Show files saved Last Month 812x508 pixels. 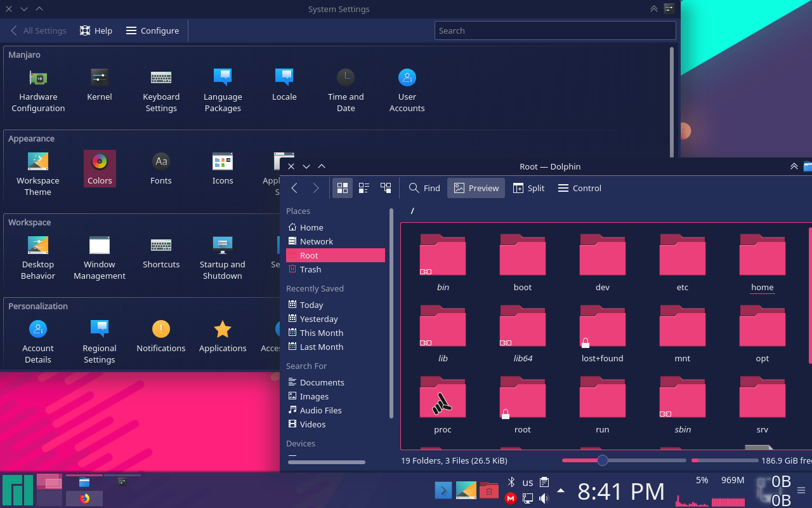point(336,347)
